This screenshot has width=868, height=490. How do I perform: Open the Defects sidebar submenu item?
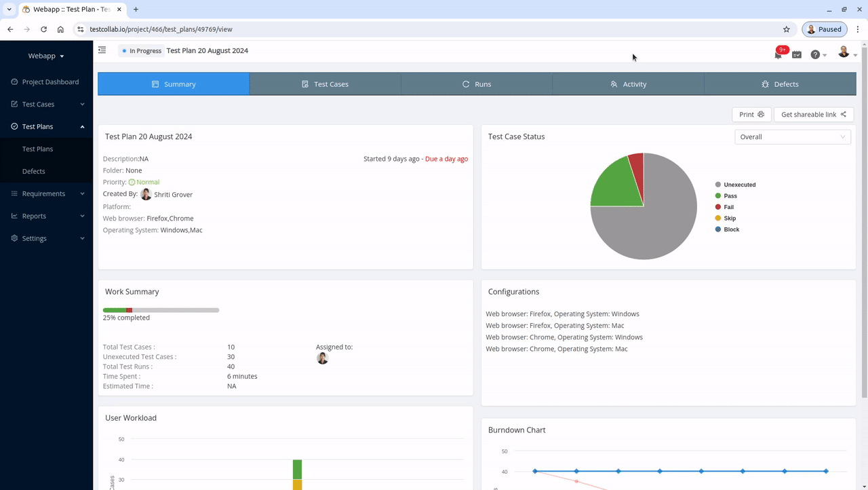33,171
